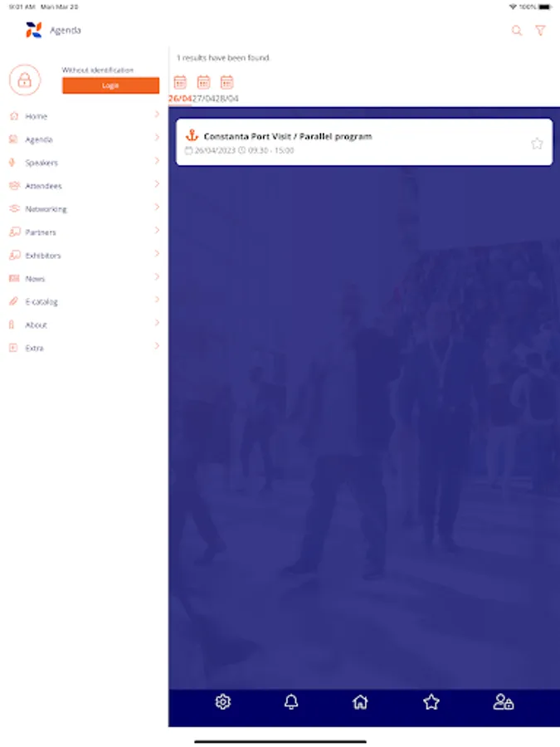The height and width of the screenshot is (747, 560).
Task: Expand the Attendees row chevron
Action: point(157,184)
